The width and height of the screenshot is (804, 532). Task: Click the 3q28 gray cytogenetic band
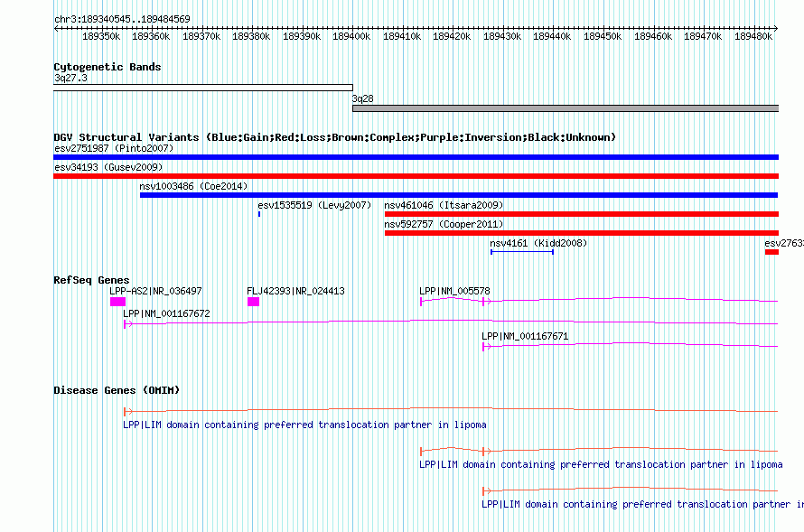(x=566, y=108)
